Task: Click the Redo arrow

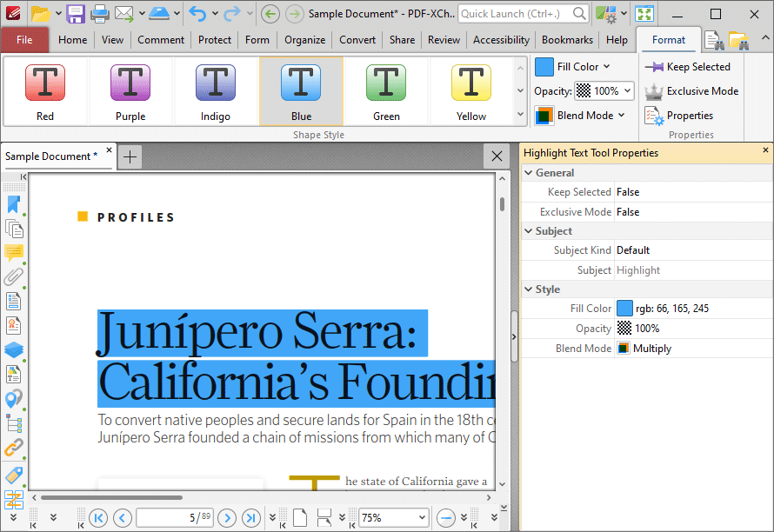Action: (232, 14)
